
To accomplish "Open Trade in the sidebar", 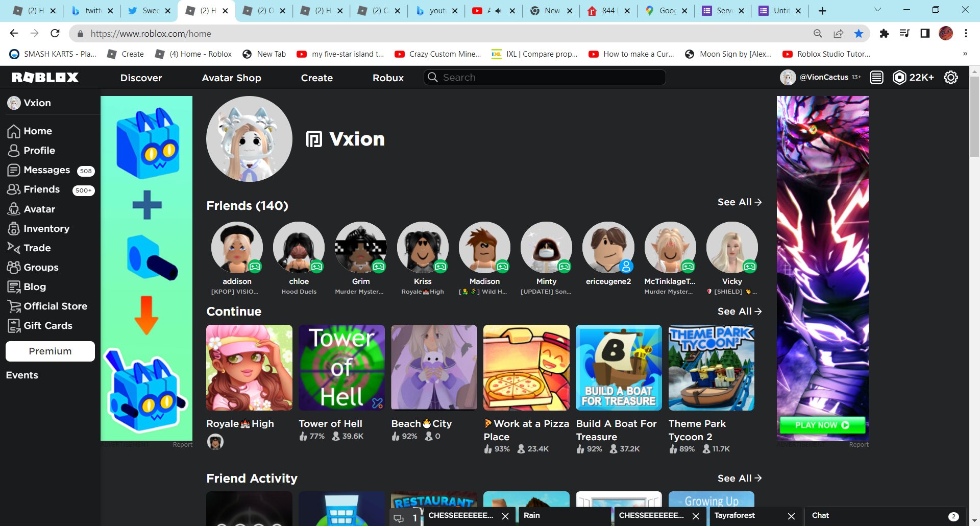I will (29, 248).
